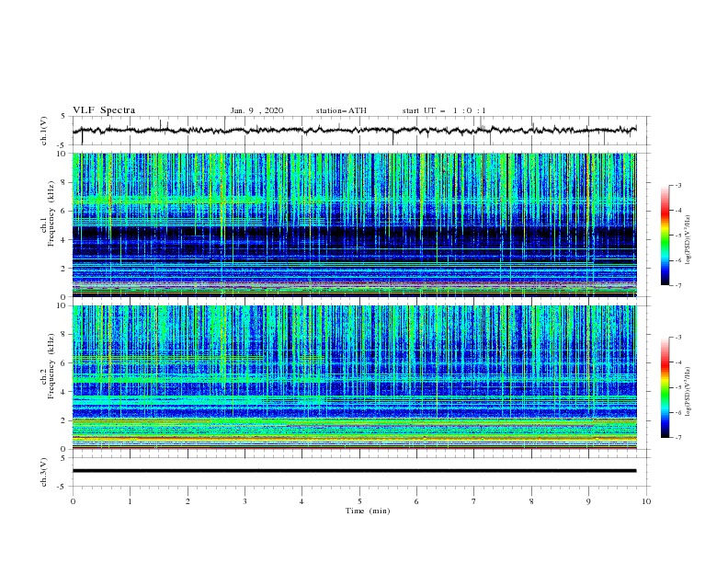Click the "VLF Spectra" title text
Screen dimensions: 728x563
tap(104, 110)
